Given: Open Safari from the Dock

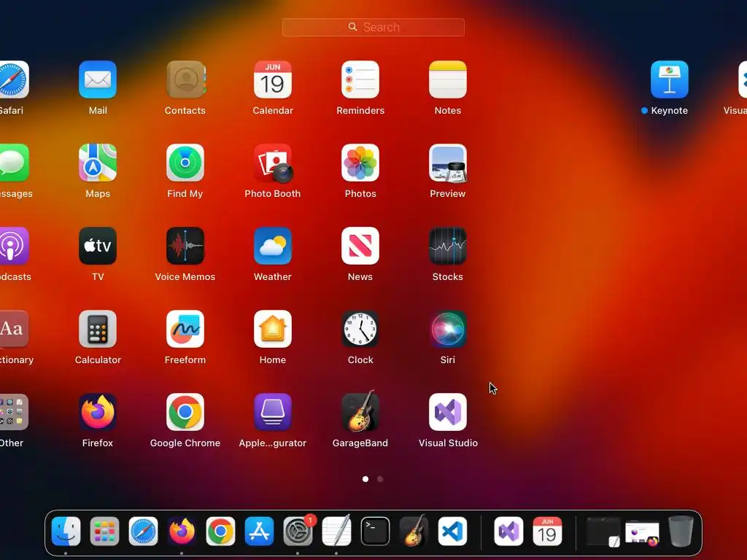Looking at the screenshot, I should pos(143,531).
